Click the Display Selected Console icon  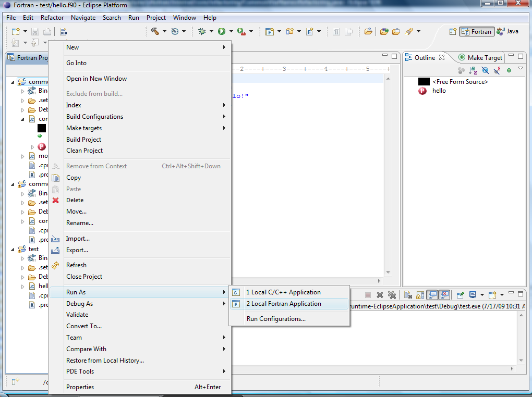[473, 295]
